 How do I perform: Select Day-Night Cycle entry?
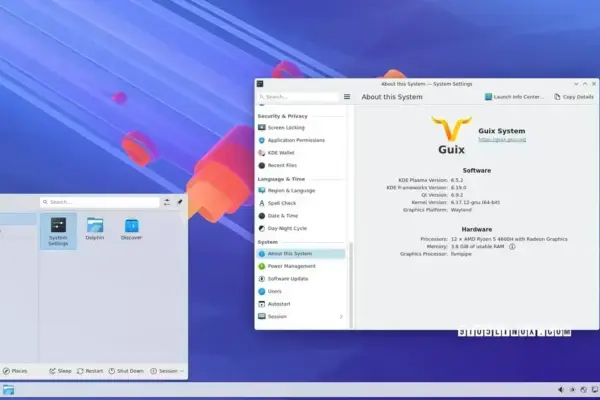(301, 228)
